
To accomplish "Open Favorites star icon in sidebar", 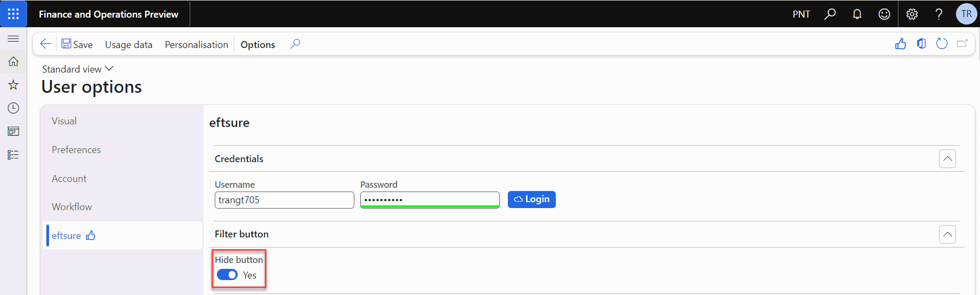I will click(x=13, y=85).
